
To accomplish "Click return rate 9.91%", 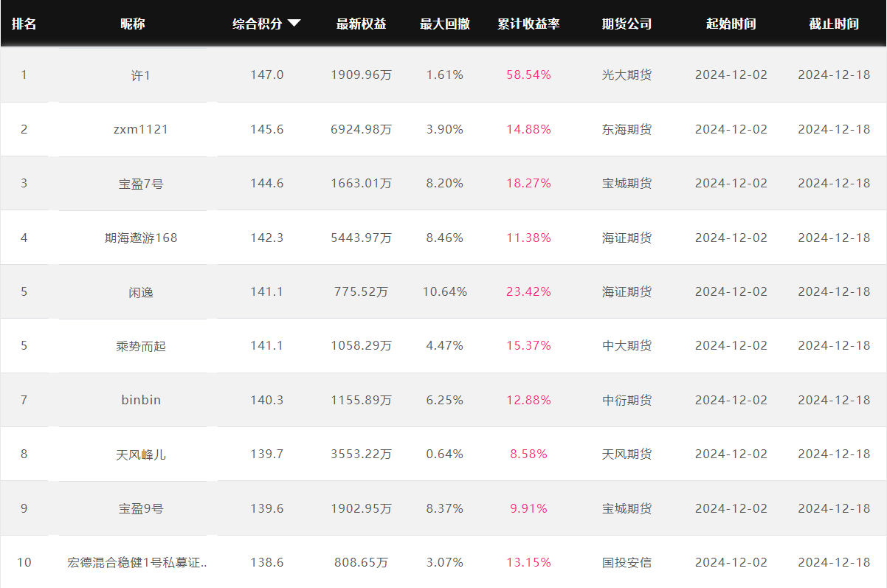I will [x=528, y=508].
